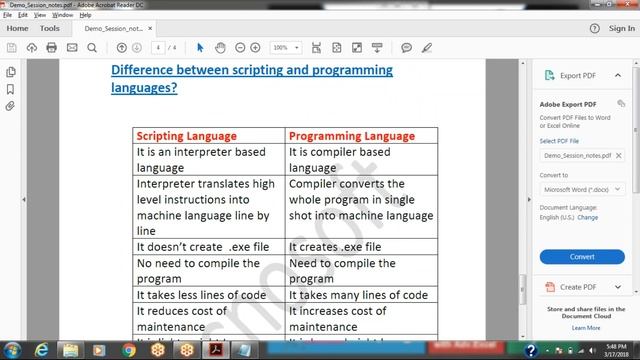The width and height of the screenshot is (640, 360).
Task: Collapse the Export PDF section
Action: (x=618, y=76)
